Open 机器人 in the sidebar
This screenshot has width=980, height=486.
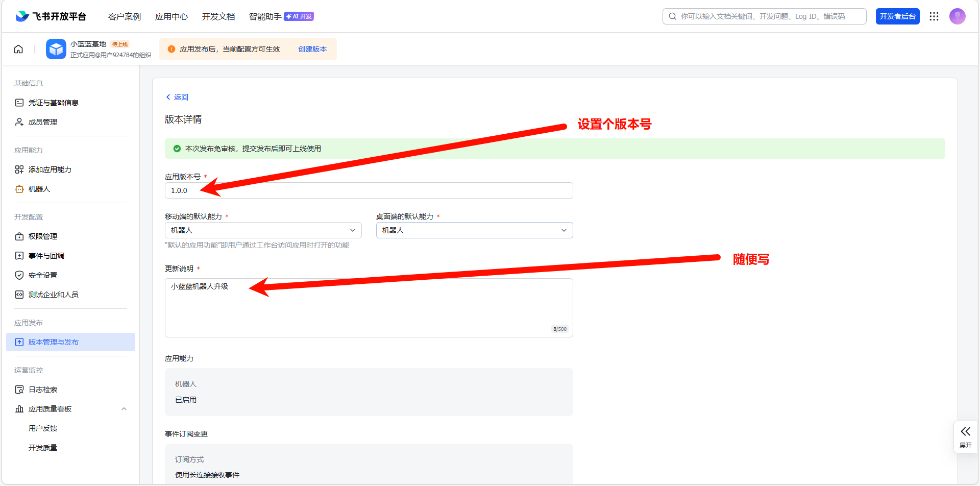point(39,189)
